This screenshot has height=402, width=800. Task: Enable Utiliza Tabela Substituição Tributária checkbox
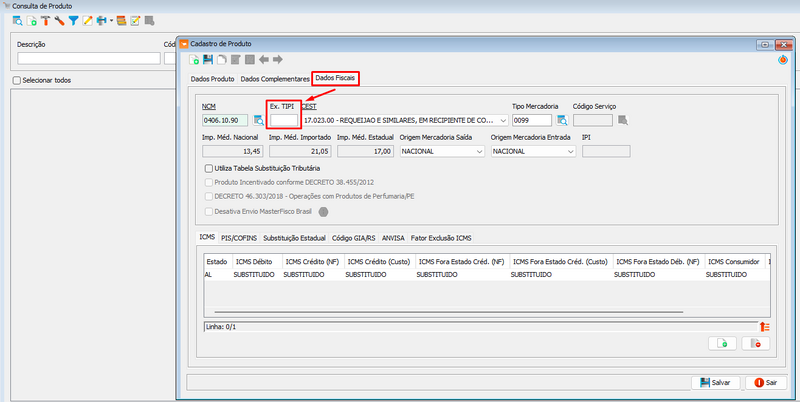tap(207, 169)
